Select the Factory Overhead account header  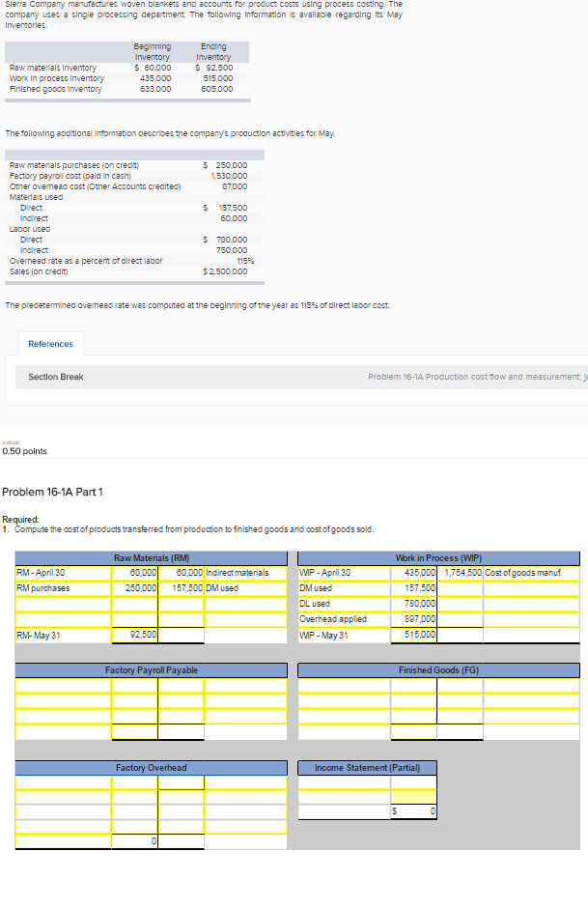pyautogui.click(x=151, y=767)
